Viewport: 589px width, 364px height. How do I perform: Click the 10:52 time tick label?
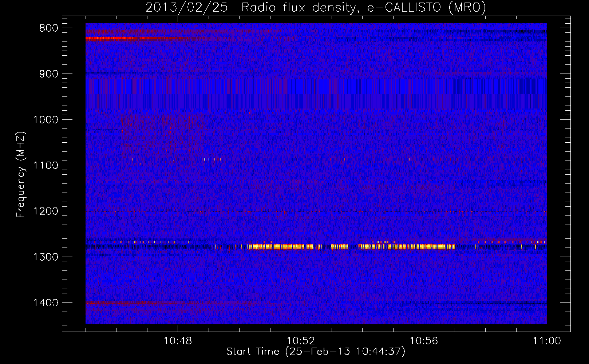coord(301,341)
